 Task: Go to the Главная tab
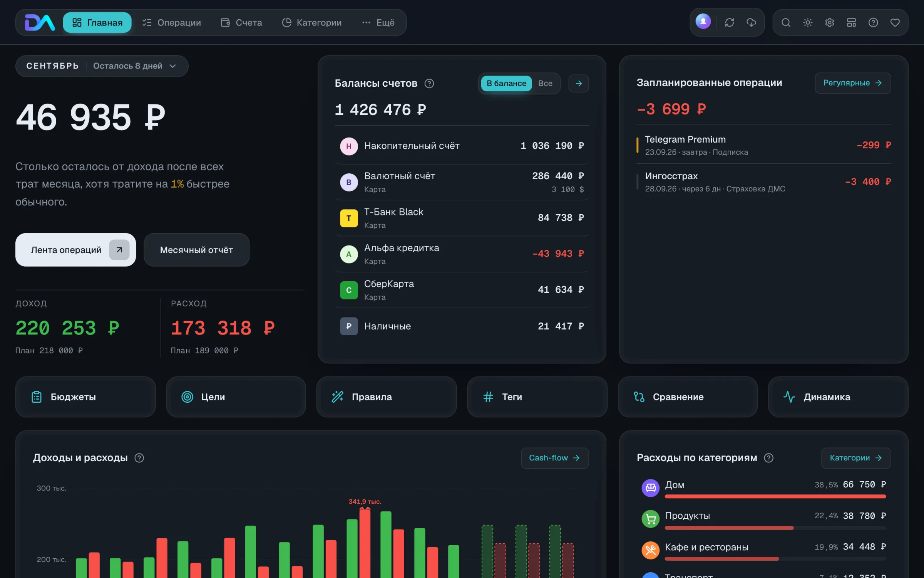(97, 22)
